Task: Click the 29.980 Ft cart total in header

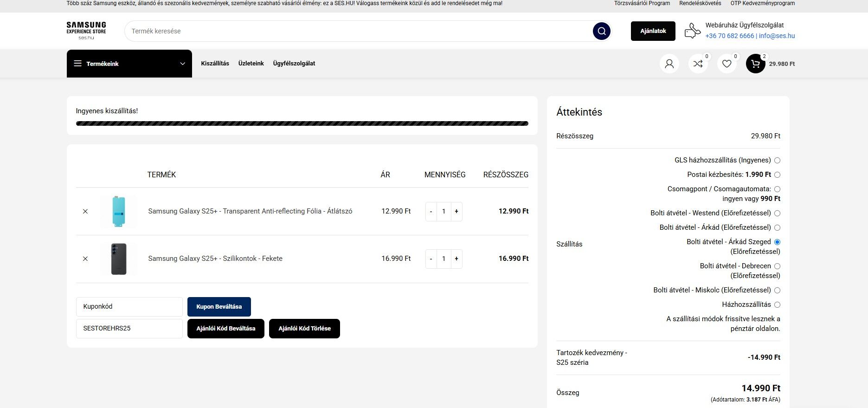Action: (x=782, y=64)
